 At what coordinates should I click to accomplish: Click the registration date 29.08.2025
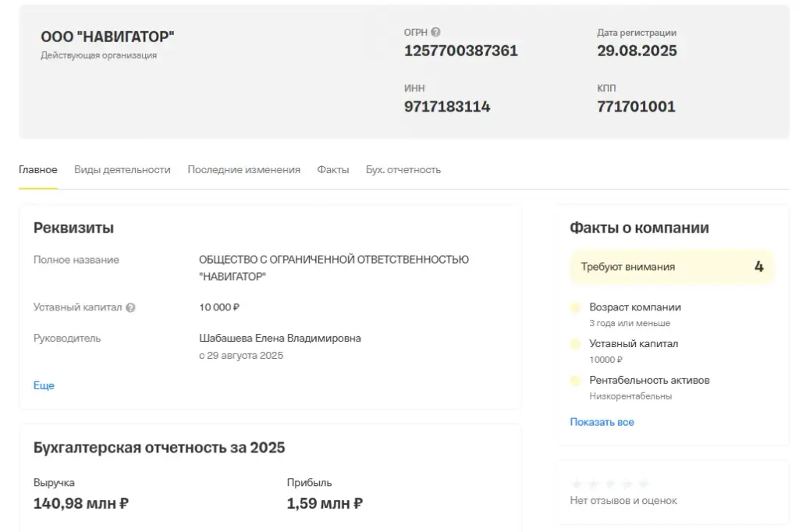[637, 51]
